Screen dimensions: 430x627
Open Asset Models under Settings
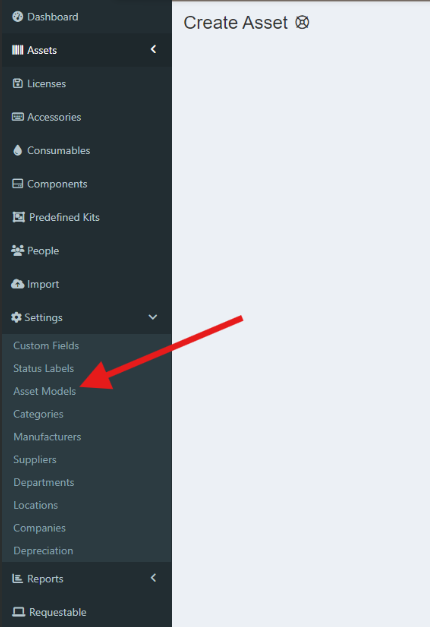point(44,391)
